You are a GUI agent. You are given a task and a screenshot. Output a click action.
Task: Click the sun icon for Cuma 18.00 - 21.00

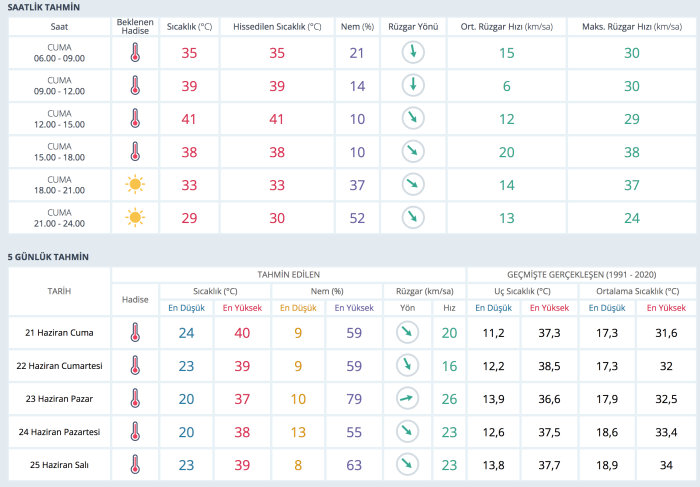point(134,184)
